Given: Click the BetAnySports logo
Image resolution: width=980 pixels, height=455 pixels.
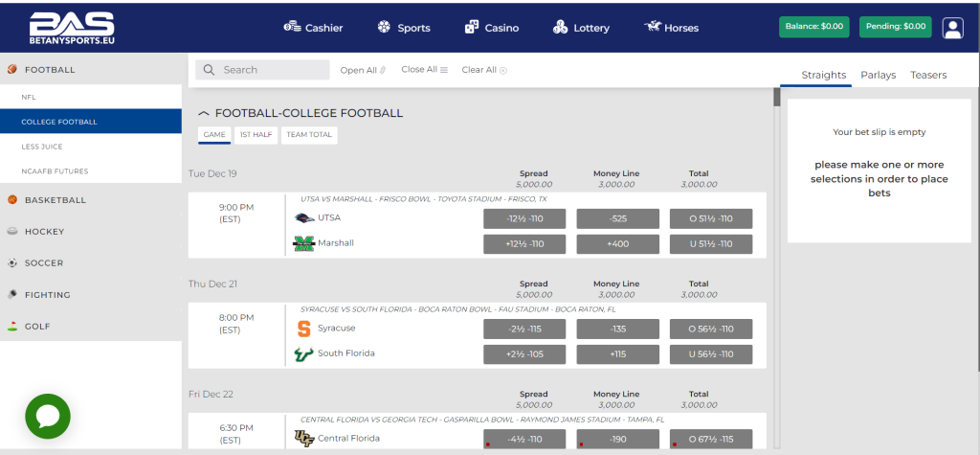Looking at the screenshot, I should (x=72, y=28).
